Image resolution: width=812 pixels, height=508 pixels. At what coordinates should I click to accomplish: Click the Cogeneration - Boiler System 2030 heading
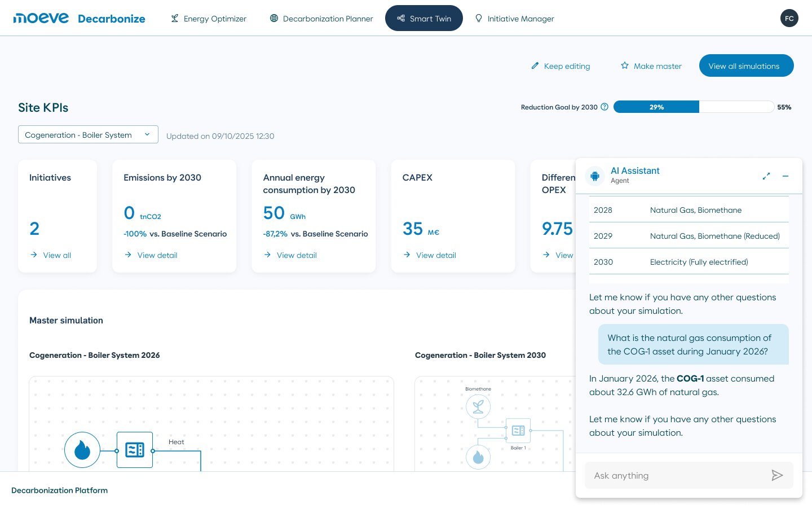tap(480, 355)
